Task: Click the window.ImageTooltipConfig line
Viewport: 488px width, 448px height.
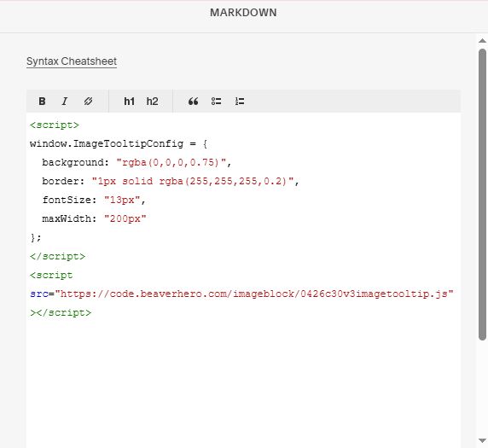Action: pos(119,144)
